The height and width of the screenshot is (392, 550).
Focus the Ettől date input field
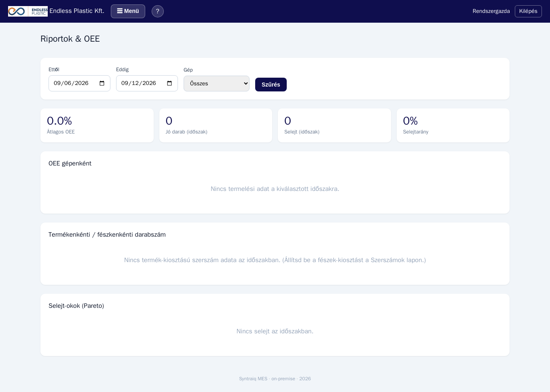[x=79, y=83]
